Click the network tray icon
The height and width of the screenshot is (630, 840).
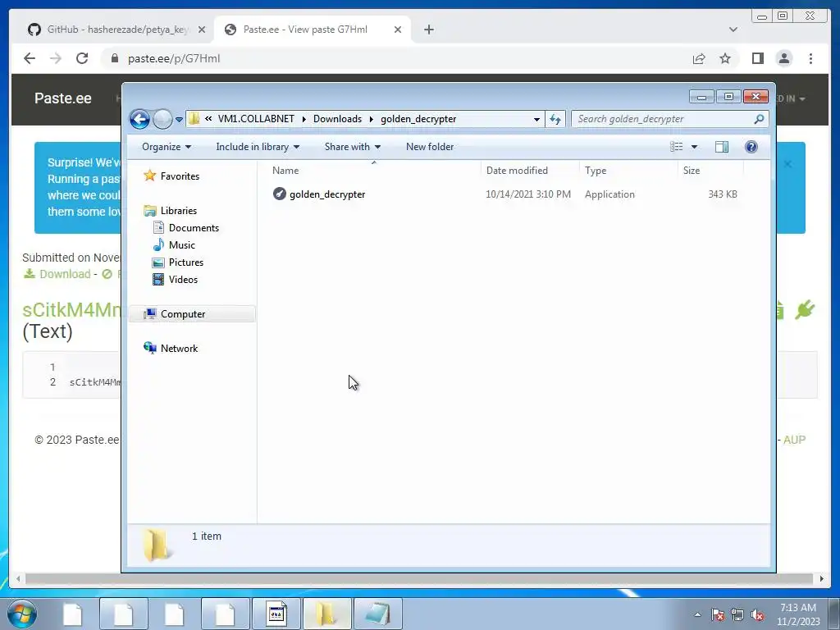[x=737, y=614]
